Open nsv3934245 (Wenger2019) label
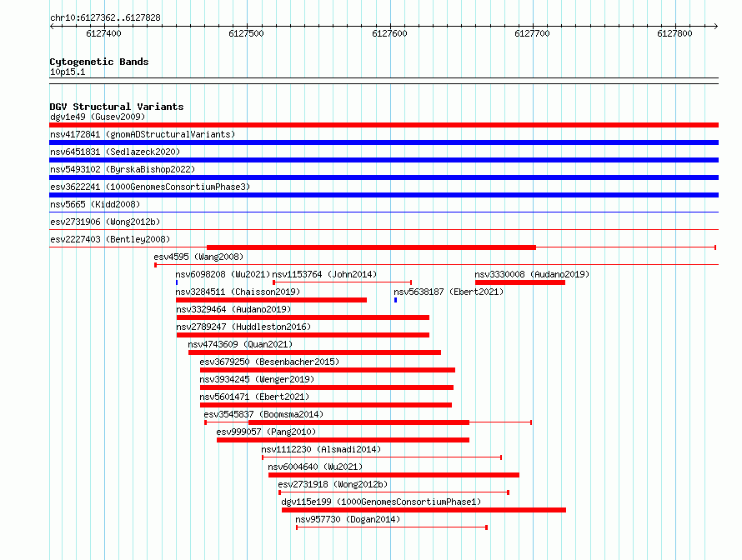The height and width of the screenshot is (560, 742). [257, 379]
